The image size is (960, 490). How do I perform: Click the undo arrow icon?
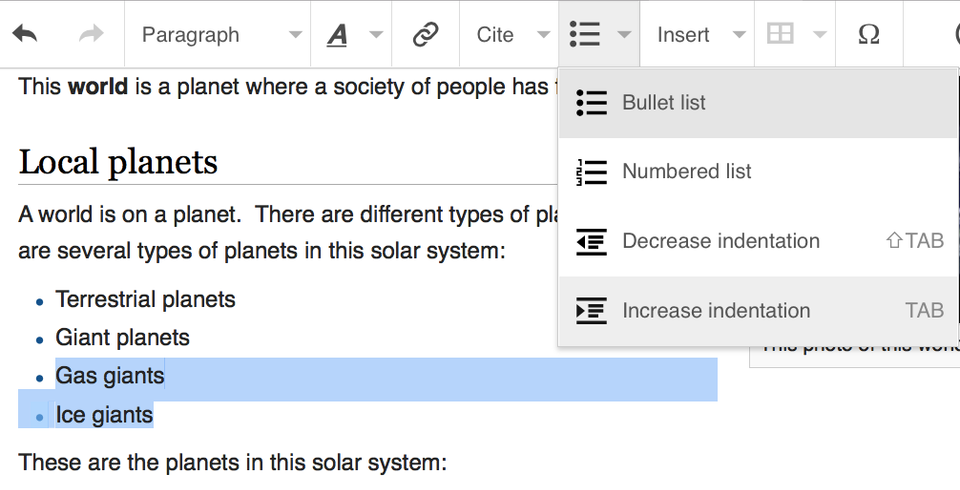tap(25, 34)
